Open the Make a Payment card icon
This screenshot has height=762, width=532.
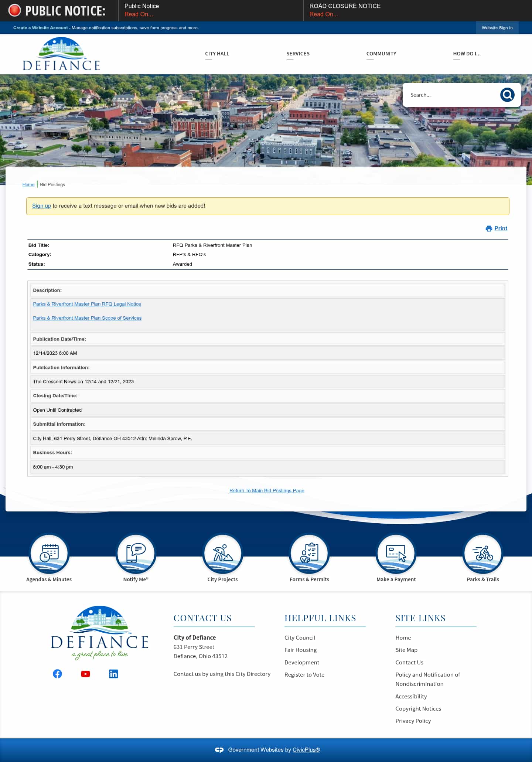[x=396, y=554]
